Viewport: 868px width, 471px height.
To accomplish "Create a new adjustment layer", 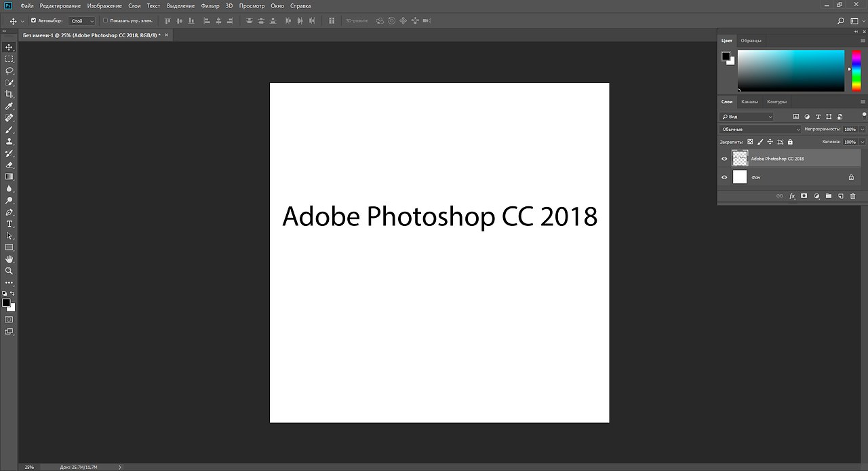I will (816, 196).
